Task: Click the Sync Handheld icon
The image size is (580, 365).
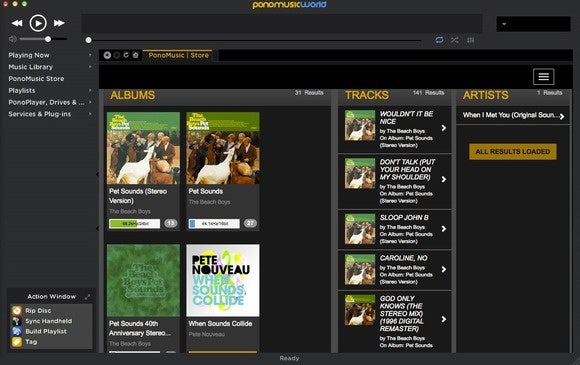Action: pos(17,321)
